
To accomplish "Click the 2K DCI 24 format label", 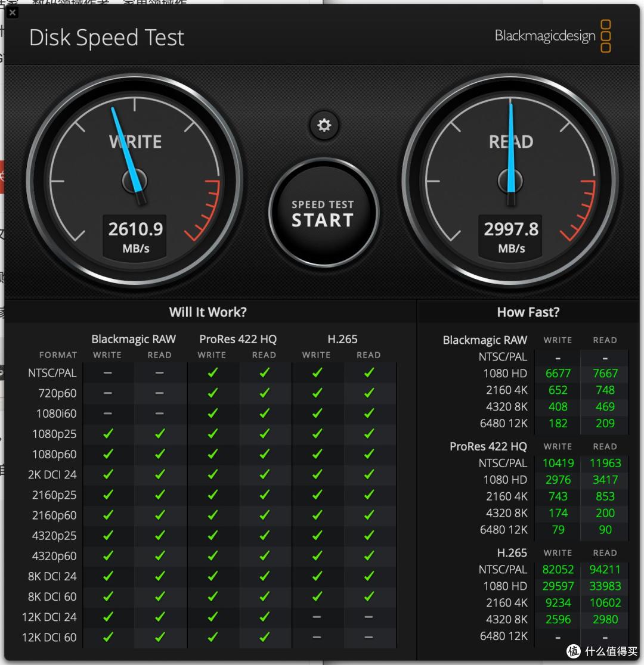I will click(52, 474).
